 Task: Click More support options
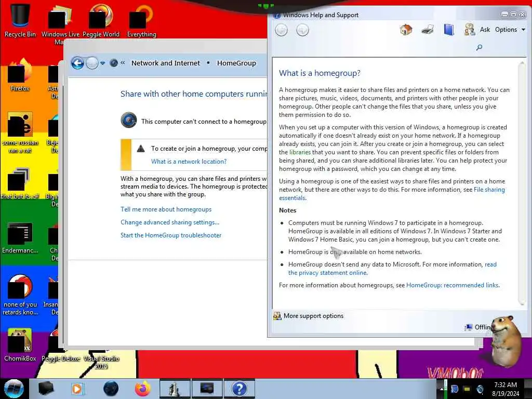(313, 316)
